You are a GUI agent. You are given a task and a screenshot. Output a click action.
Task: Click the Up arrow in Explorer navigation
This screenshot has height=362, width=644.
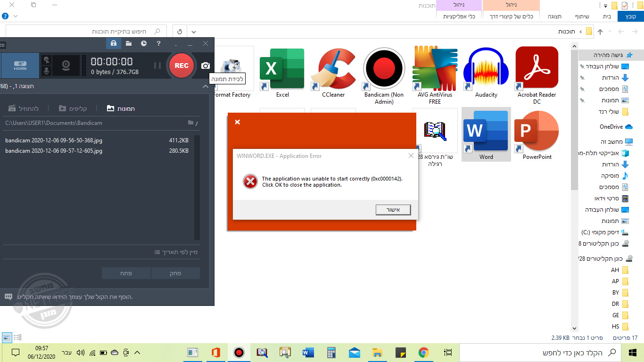coord(600,32)
